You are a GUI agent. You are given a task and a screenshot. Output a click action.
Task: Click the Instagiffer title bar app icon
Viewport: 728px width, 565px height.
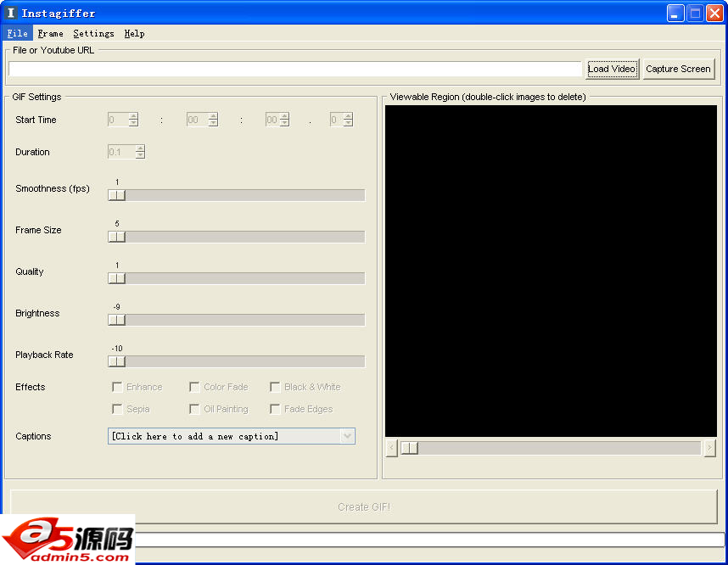(x=11, y=13)
